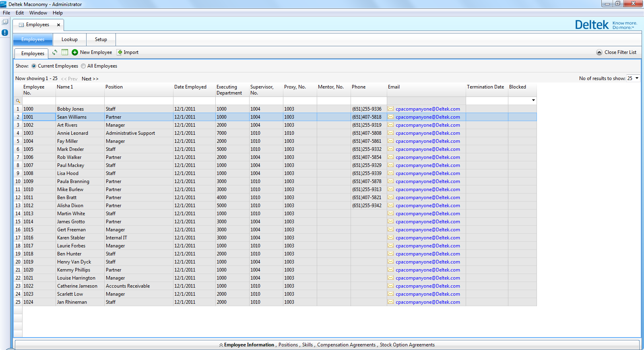Open the Positions section link
This screenshot has height=350, width=644.
288,345
